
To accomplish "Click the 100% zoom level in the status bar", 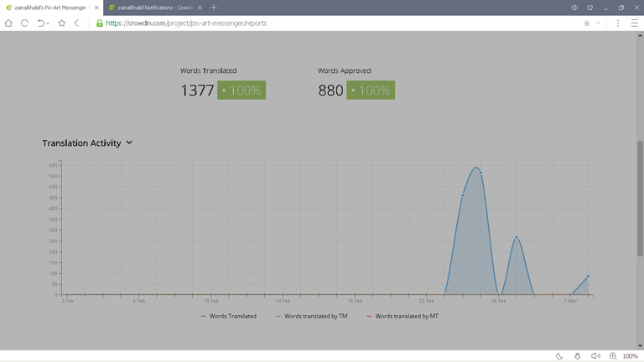I will (630, 356).
